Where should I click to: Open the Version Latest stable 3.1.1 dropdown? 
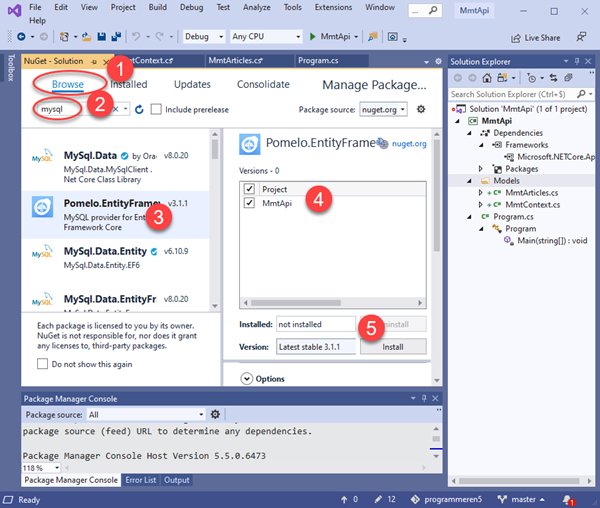[x=316, y=347]
